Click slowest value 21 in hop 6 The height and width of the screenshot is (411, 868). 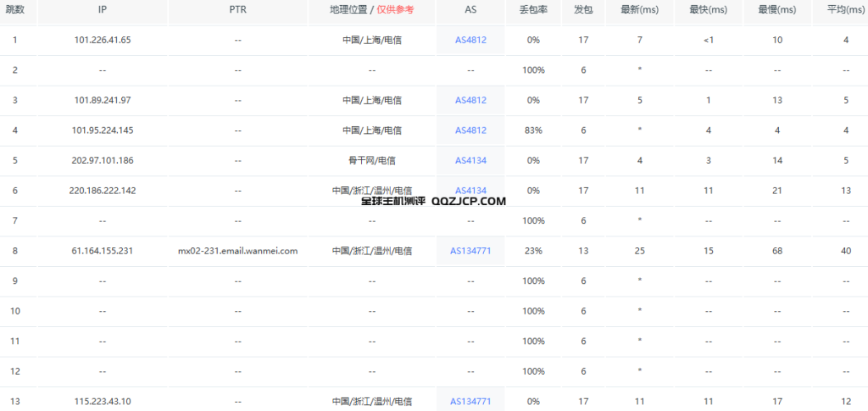click(x=777, y=191)
